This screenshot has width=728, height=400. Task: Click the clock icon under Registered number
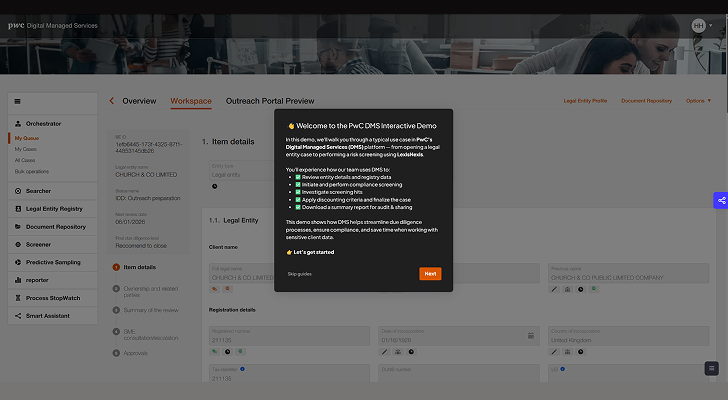(x=228, y=352)
